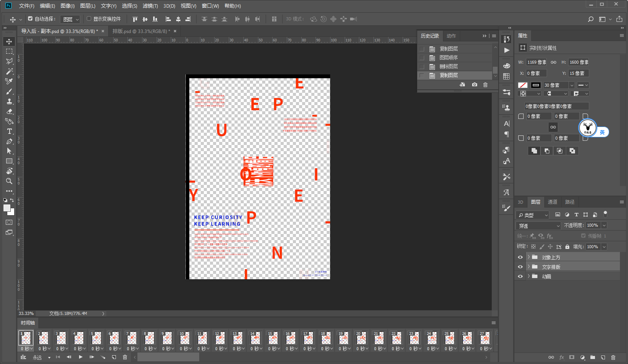Toggle link width and height in Properties
Viewport: 628px width, 364px height.
click(x=554, y=62)
